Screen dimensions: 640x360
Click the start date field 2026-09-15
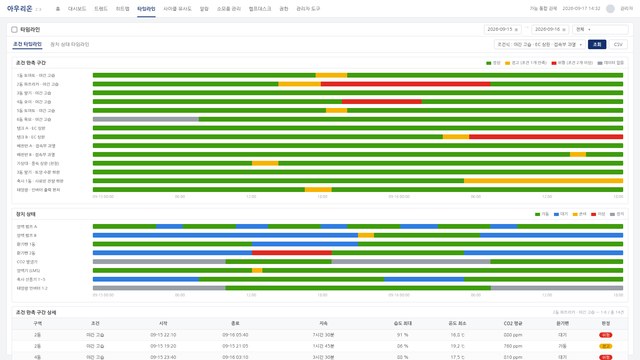point(502,29)
